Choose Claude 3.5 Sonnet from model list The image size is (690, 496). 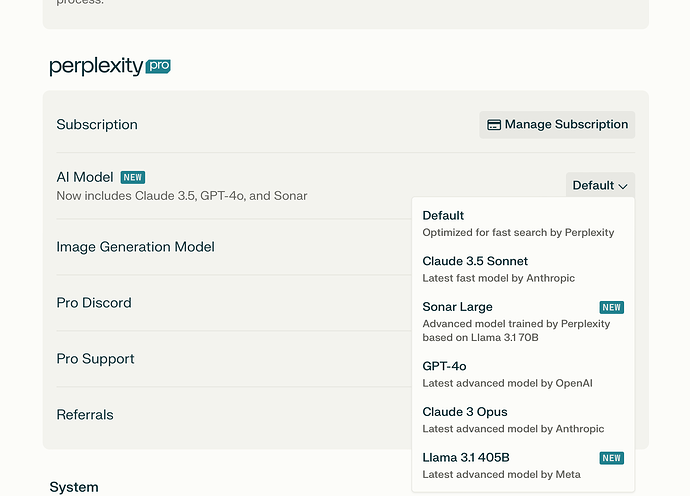tap(523, 269)
